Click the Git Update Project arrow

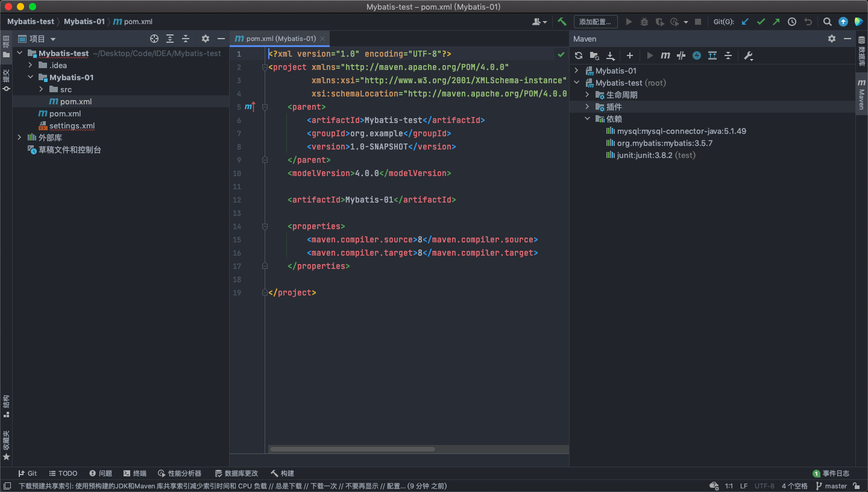[x=745, y=22]
